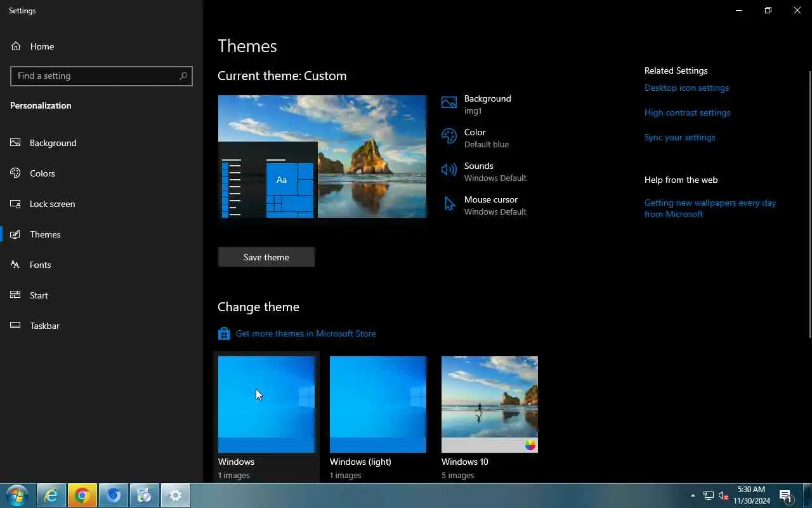Open the fifth taskbar app with gear window
812x508 pixels.
(x=144, y=495)
